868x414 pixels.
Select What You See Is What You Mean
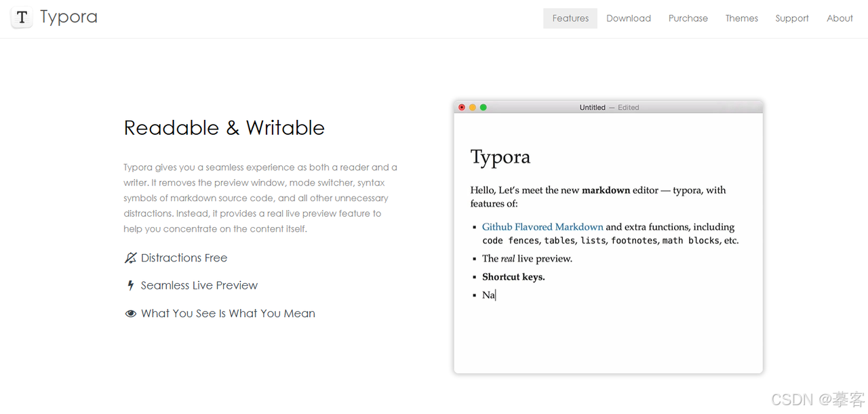228,314
